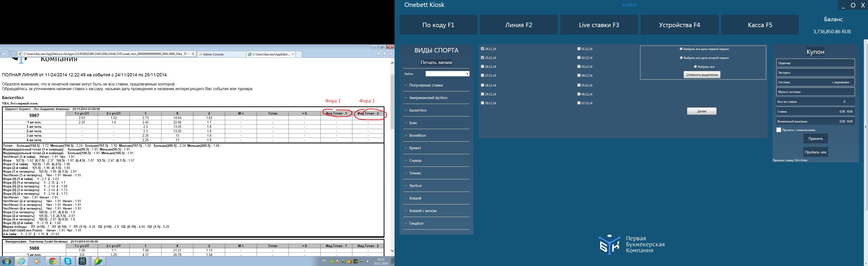Image resolution: width=868 pixels, height=266 pixels.
Task: Switch to the 'Линия F2' tab
Action: click(519, 25)
